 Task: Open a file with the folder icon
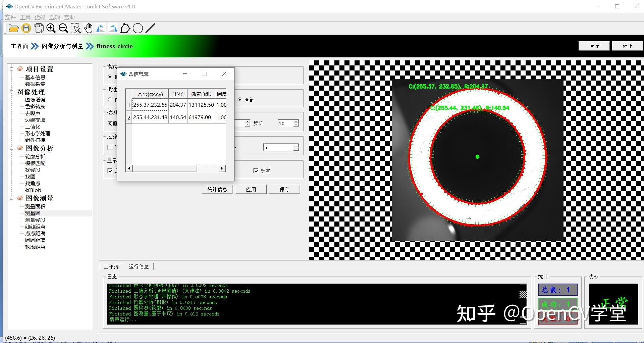(13, 28)
